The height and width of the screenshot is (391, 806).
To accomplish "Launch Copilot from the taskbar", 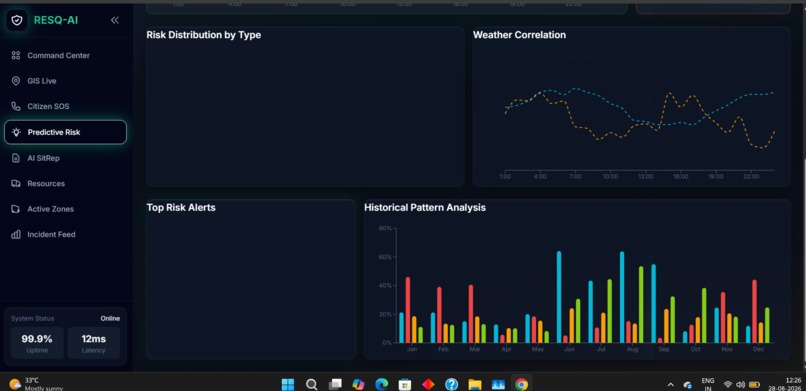I will (x=358, y=384).
